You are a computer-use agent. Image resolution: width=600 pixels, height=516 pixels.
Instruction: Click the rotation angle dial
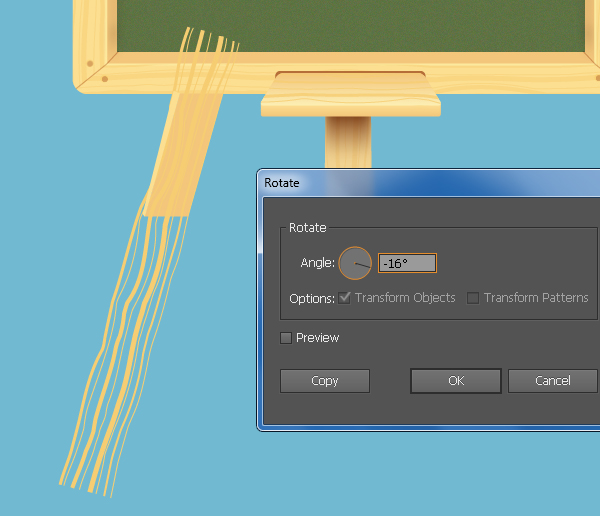tap(355, 263)
